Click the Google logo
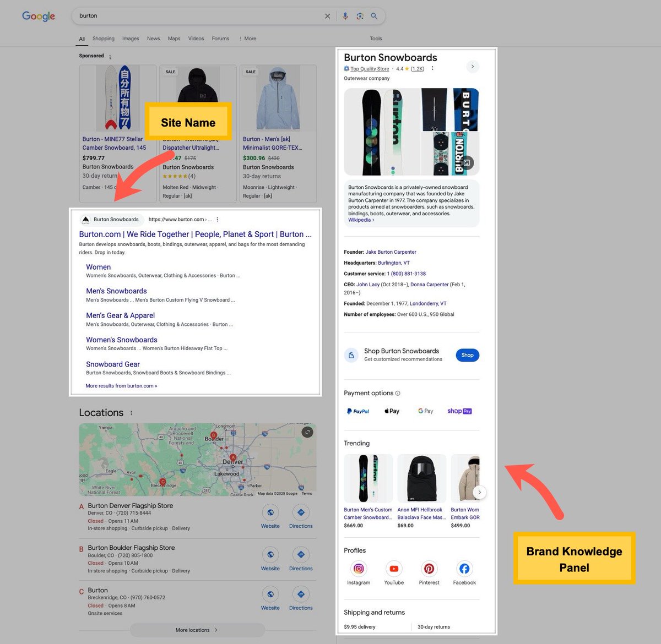This screenshot has height=644, width=661. 39,16
